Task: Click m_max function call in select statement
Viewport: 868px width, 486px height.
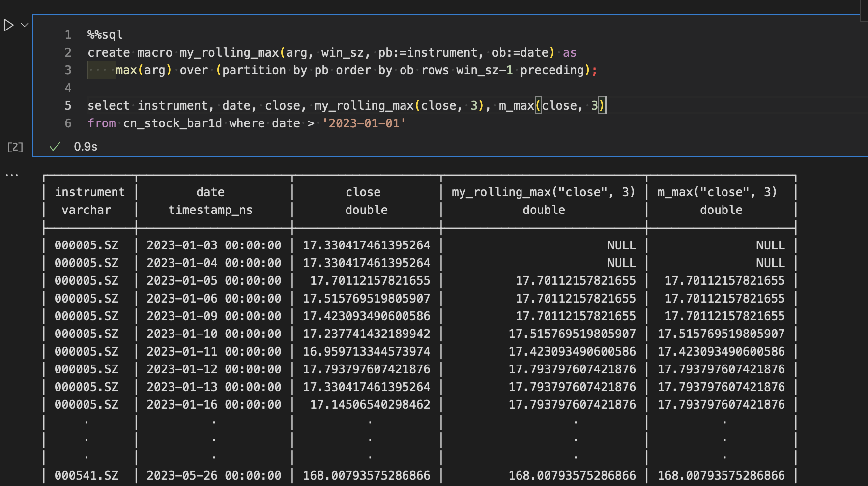Action: [516, 106]
